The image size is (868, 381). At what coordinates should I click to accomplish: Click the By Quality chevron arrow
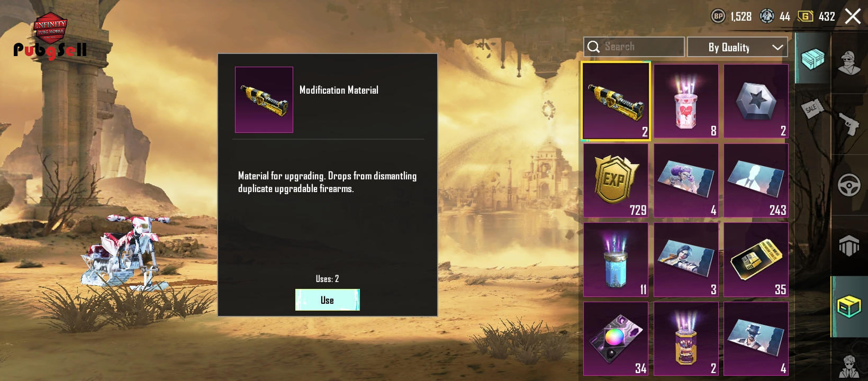[x=777, y=47]
